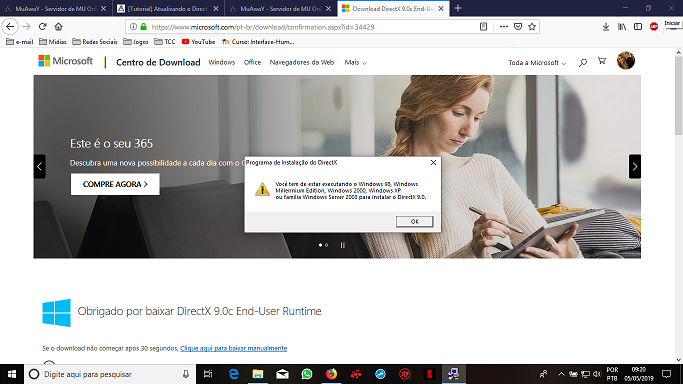Expand the Mais menu

tap(355, 62)
